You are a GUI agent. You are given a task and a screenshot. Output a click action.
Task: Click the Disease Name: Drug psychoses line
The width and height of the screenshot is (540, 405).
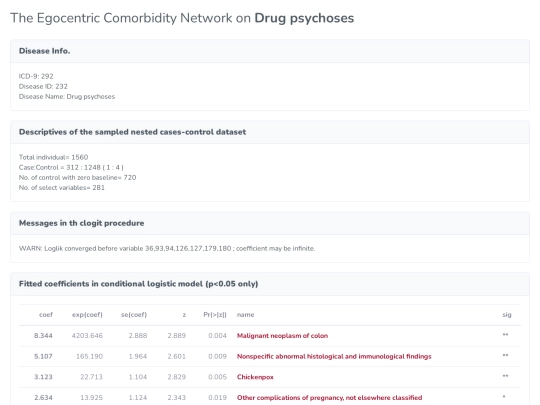tap(67, 97)
